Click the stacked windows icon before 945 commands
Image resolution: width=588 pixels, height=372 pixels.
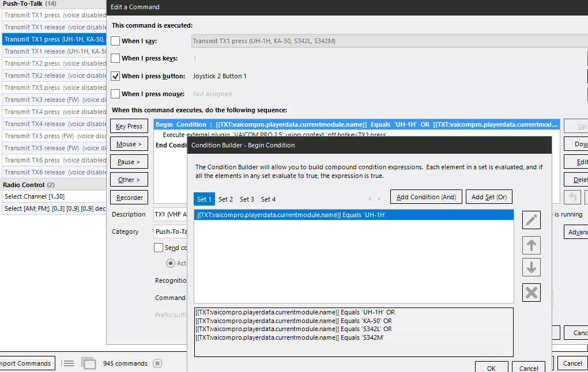pos(89,363)
